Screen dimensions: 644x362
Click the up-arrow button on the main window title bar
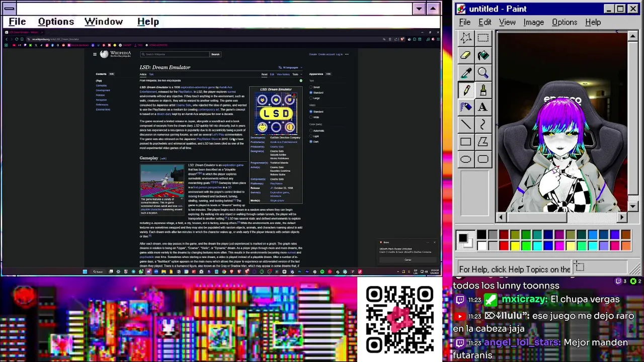(433, 9)
